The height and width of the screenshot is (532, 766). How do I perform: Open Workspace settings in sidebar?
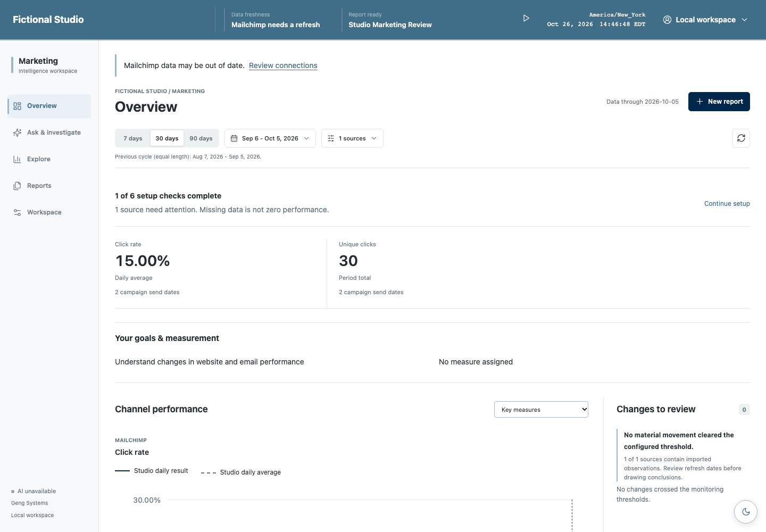click(x=49, y=212)
